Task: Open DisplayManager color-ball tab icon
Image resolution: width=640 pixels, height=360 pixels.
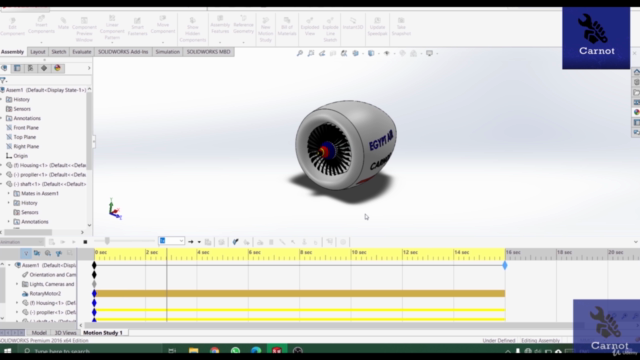Action: (57, 68)
